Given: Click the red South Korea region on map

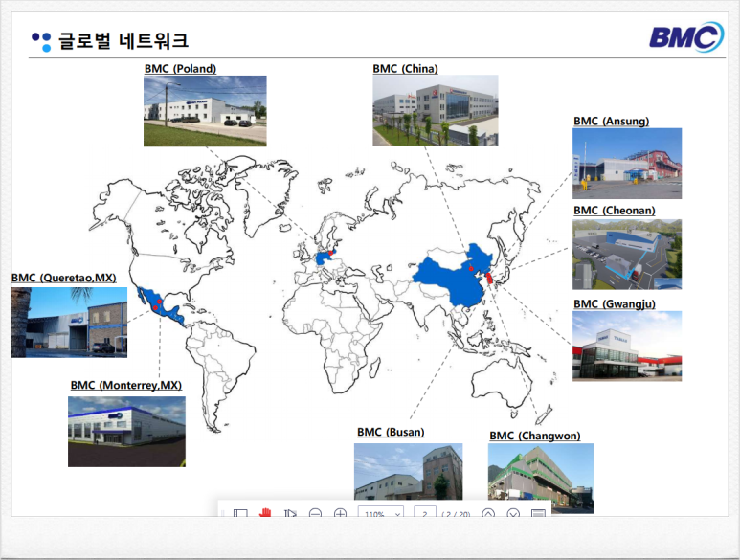Looking at the screenshot, I should 489,279.
